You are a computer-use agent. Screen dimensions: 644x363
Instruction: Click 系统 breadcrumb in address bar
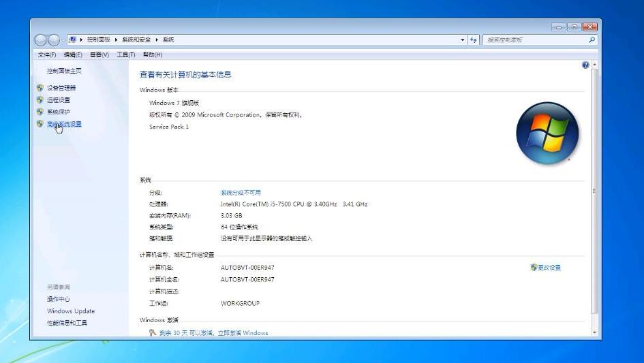168,40
